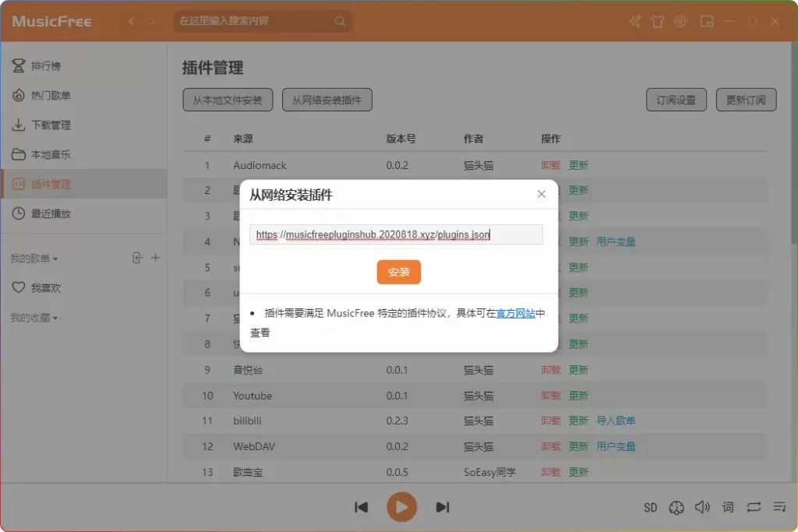Open 订阅设置

click(x=676, y=100)
